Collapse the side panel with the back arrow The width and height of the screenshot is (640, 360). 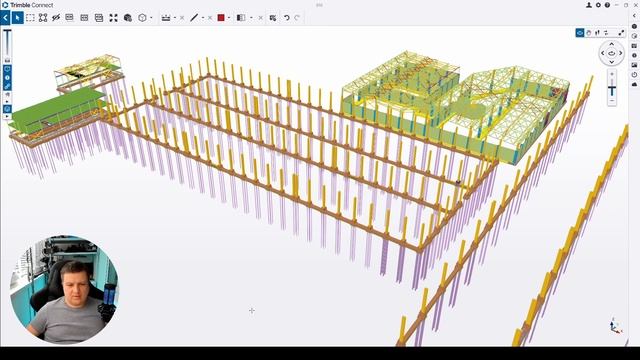[5, 18]
